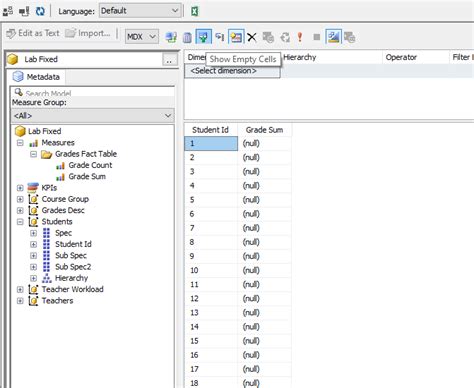This screenshot has width=474, height=388.
Task: Select the Student Id attribute in tree
Action: [73, 244]
